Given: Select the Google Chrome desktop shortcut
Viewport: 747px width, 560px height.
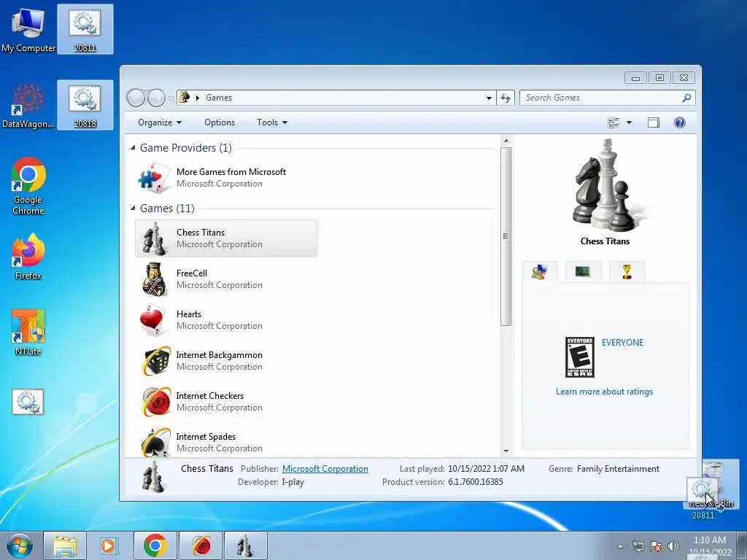Looking at the screenshot, I should pyautogui.click(x=28, y=186).
